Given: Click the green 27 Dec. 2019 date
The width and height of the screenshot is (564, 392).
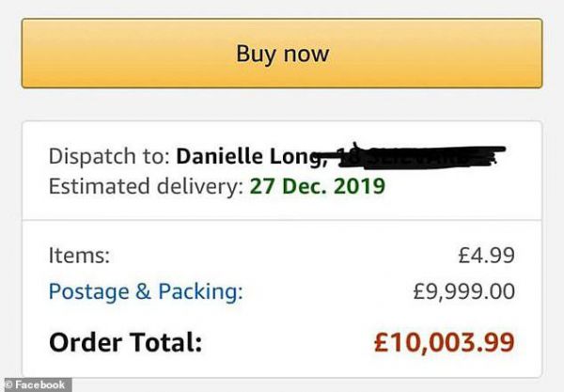Looking at the screenshot, I should (x=317, y=185).
